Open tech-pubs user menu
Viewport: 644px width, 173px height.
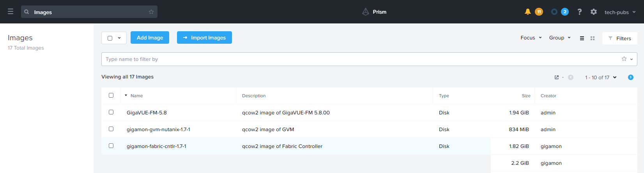coord(620,12)
